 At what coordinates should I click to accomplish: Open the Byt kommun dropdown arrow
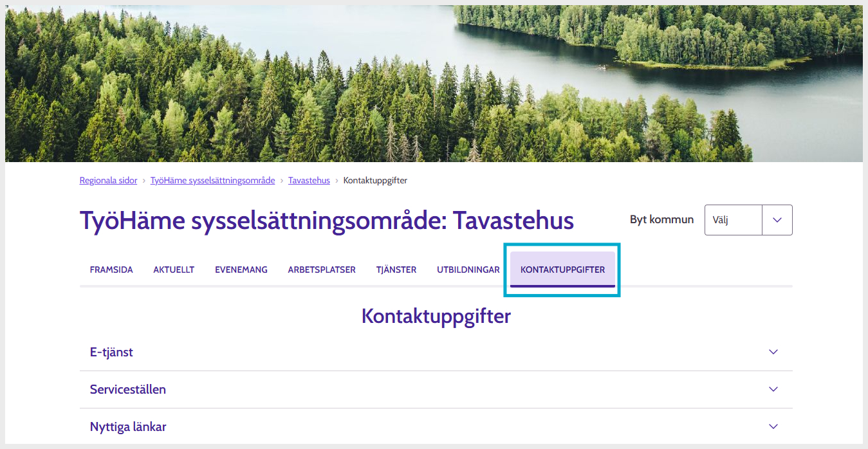[x=777, y=220]
